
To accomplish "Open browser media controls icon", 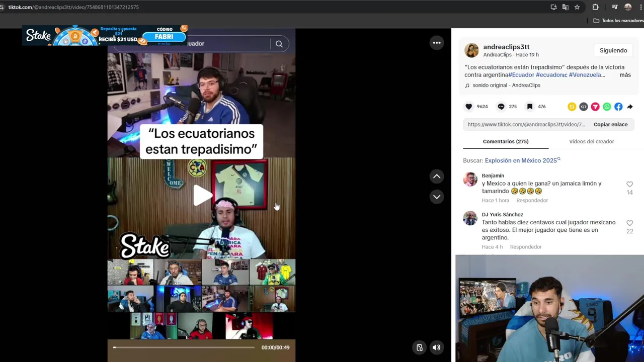I will [x=615, y=7].
